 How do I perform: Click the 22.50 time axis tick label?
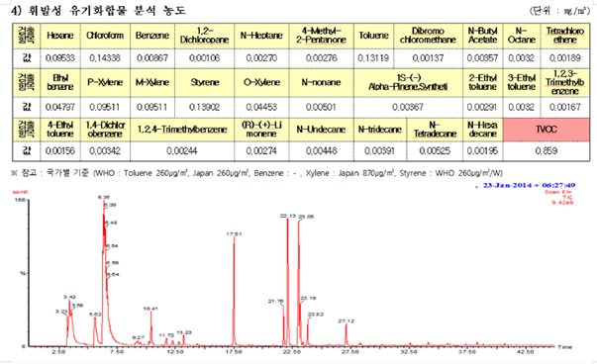[x=292, y=352]
